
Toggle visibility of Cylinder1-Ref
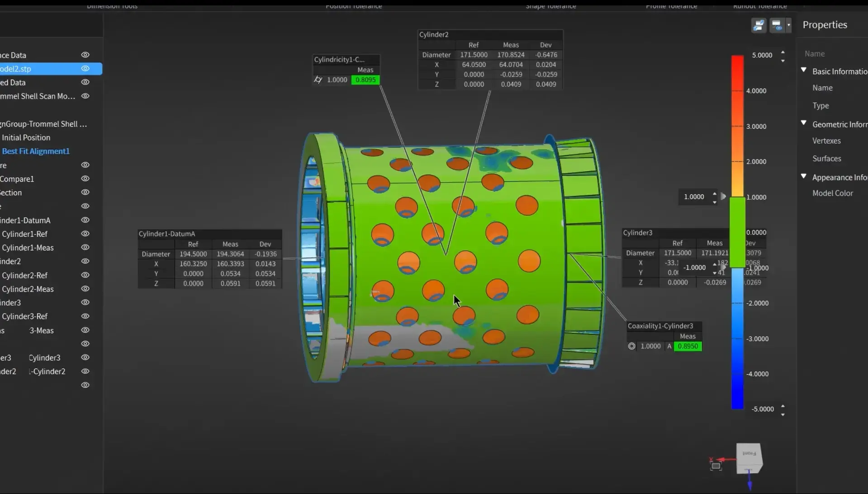point(85,234)
